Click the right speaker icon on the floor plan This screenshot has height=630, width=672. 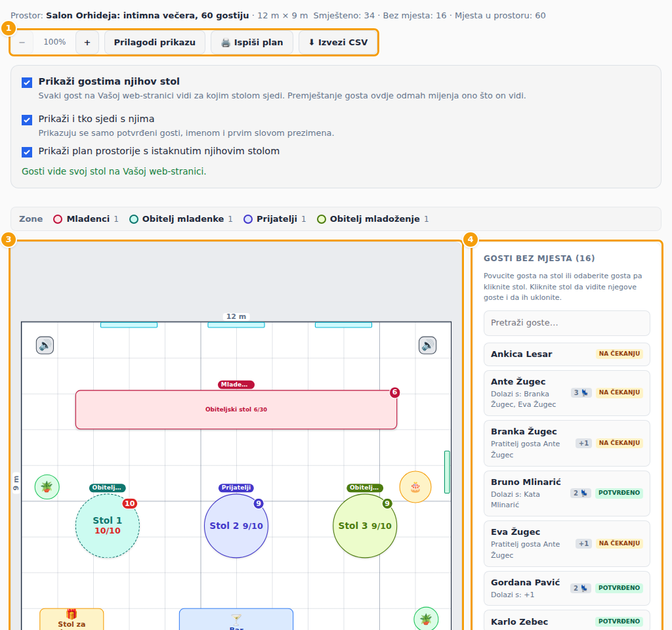(427, 345)
